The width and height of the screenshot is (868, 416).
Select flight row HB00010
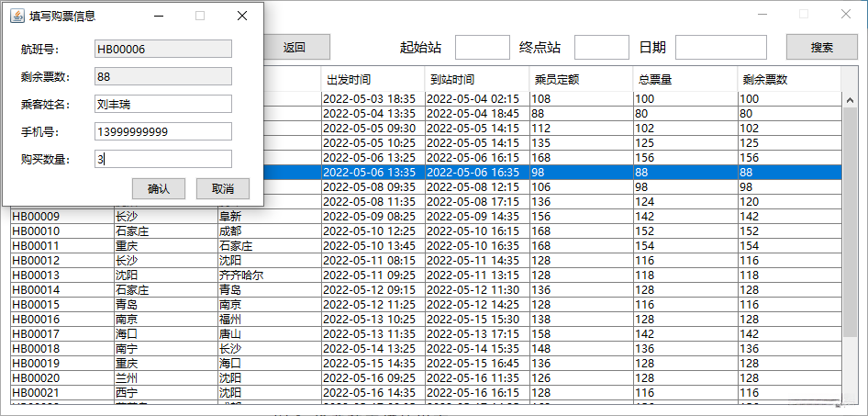427,231
